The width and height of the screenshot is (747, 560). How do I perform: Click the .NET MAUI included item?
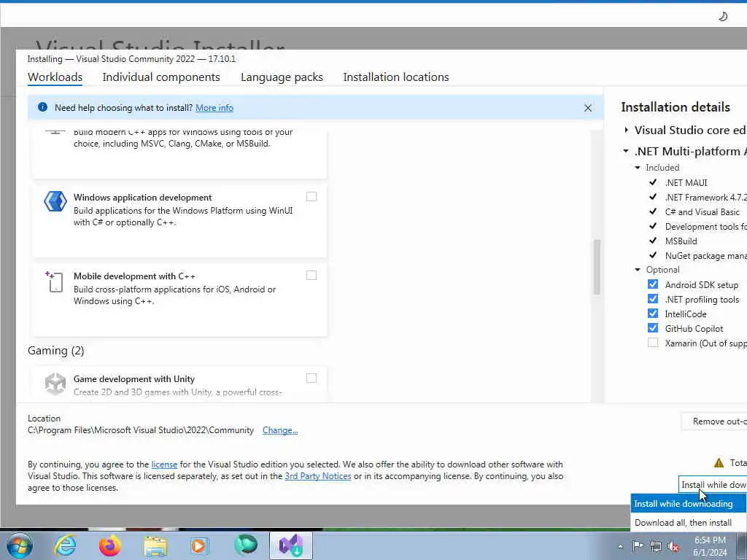click(686, 183)
